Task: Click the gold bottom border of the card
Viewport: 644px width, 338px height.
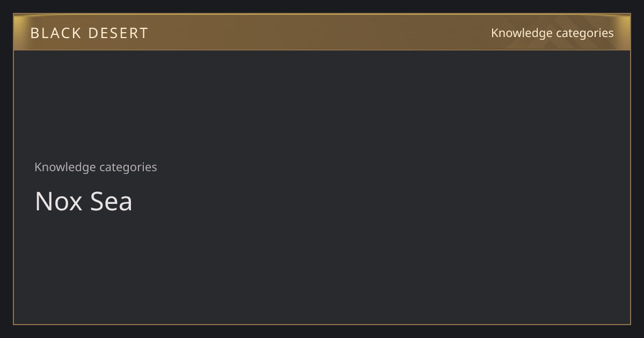Action: (322, 324)
